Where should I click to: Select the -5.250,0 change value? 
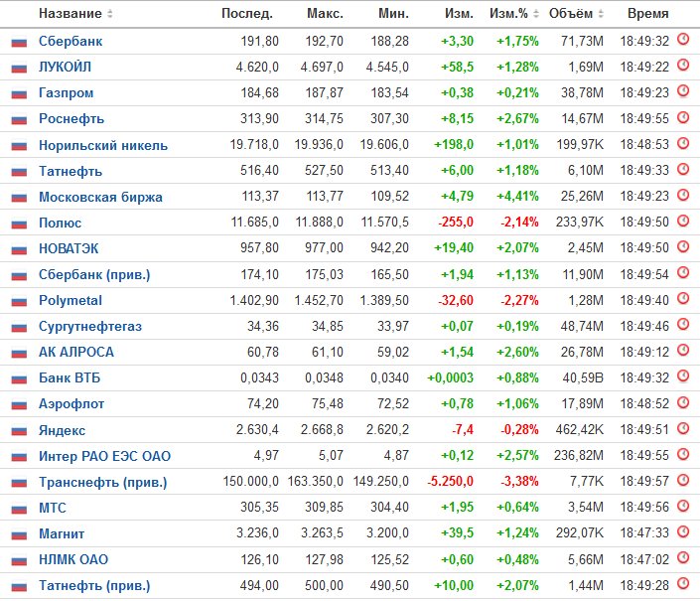(450, 482)
